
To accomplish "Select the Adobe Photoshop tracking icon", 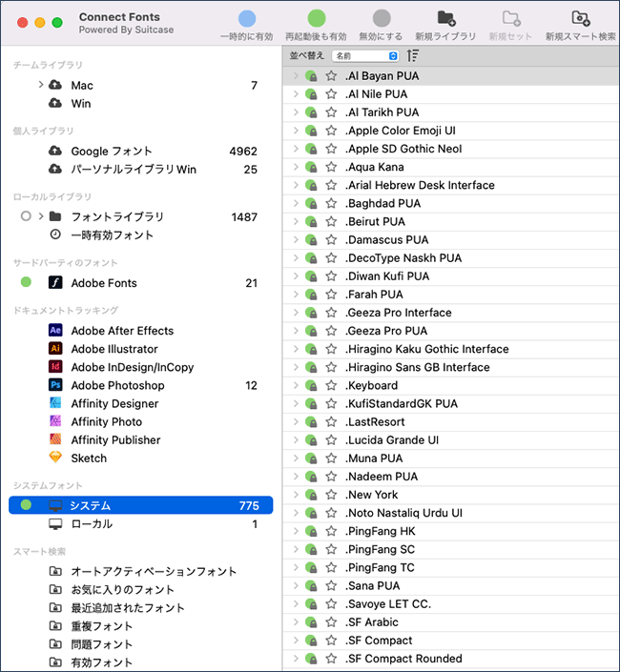I will click(x=55, y=385).
